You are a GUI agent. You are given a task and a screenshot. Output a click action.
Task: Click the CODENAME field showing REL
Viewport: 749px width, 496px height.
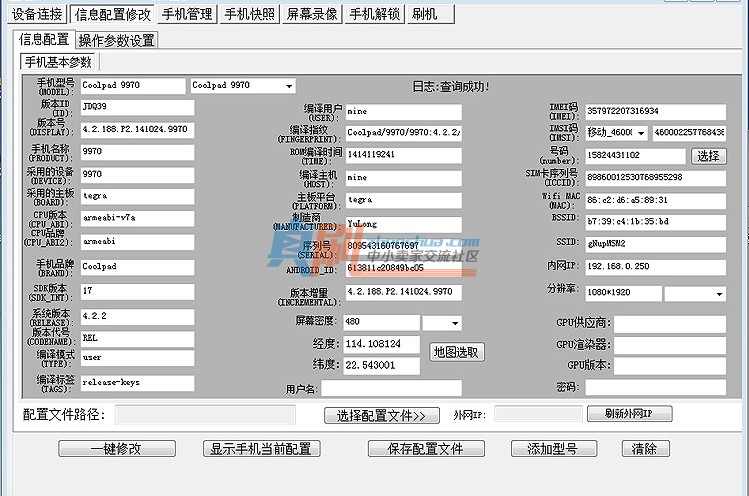[x=137, y=339]
